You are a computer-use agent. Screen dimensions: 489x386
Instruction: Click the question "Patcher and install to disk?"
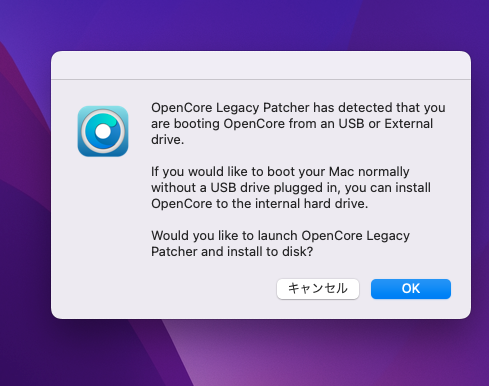click(232, 252)
